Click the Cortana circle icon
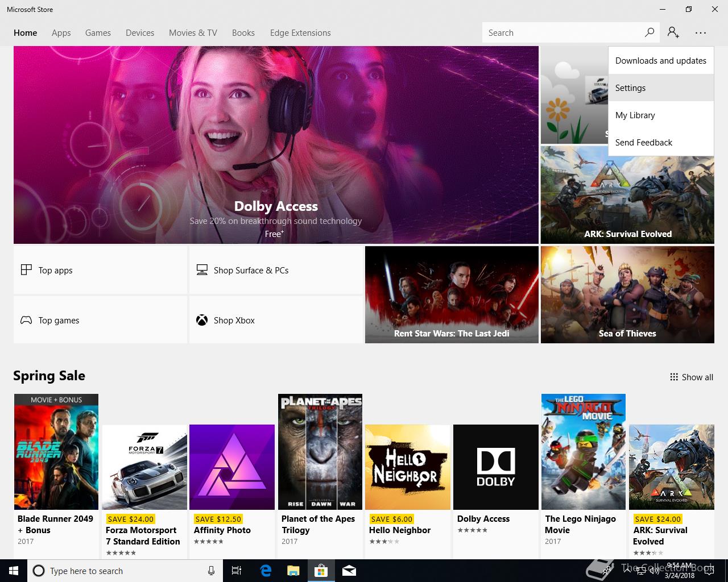Viewport: 728px width, 582px height. pyautogui.click(x=39, y=571)
